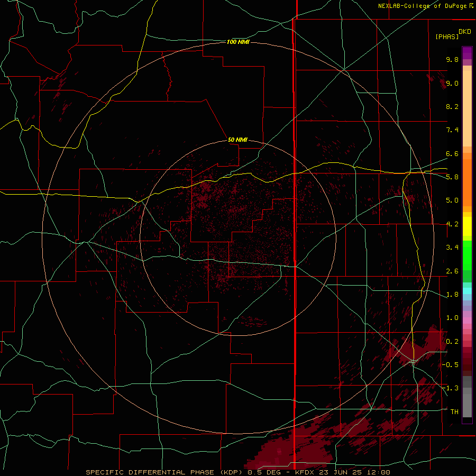Click the 5.8 color scale value
The image size is (476, 476).
[x=452, y=177]
